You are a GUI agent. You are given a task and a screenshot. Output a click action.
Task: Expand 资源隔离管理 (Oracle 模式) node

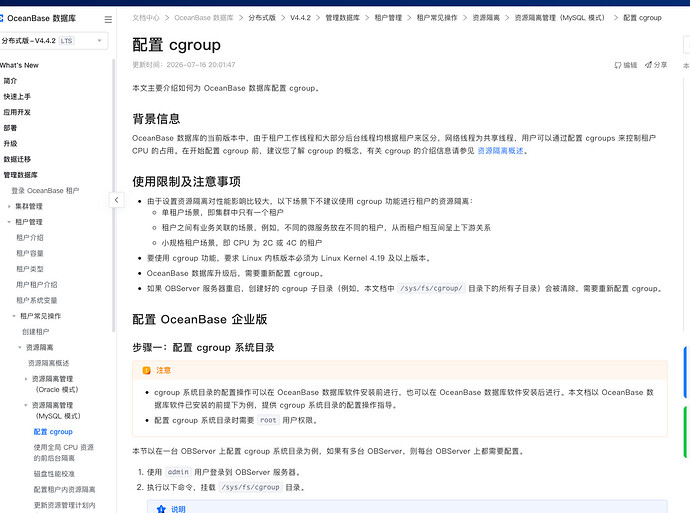point(26,379)
